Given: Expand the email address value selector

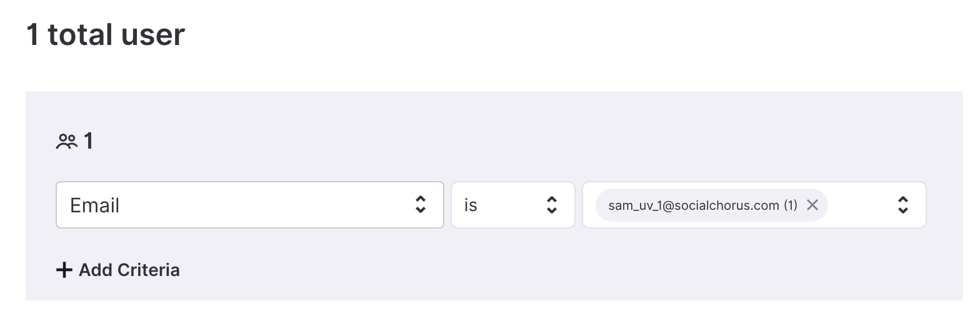Looking at the screenshot, I should [754, 205].
